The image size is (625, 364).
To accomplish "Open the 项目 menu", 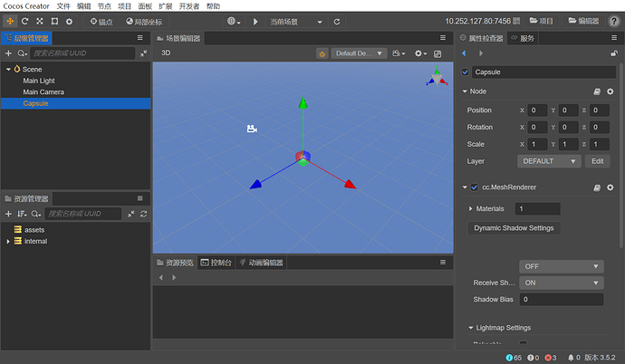I will tap(124, 6).
